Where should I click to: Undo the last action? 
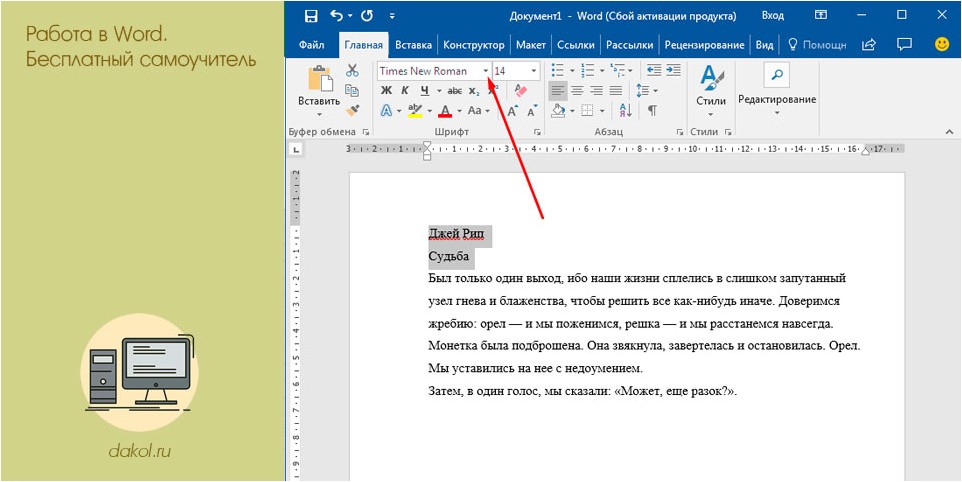[x=336, y=15]
